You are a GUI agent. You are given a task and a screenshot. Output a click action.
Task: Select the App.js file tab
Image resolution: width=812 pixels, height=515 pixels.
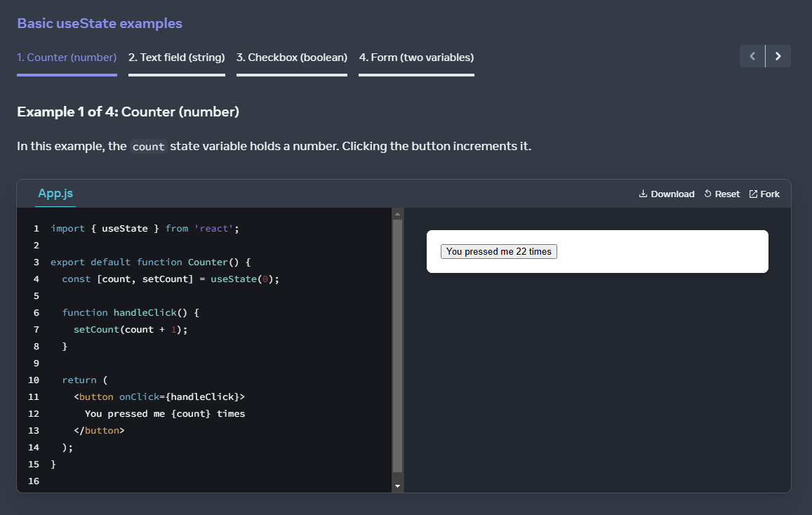[55, 194]
